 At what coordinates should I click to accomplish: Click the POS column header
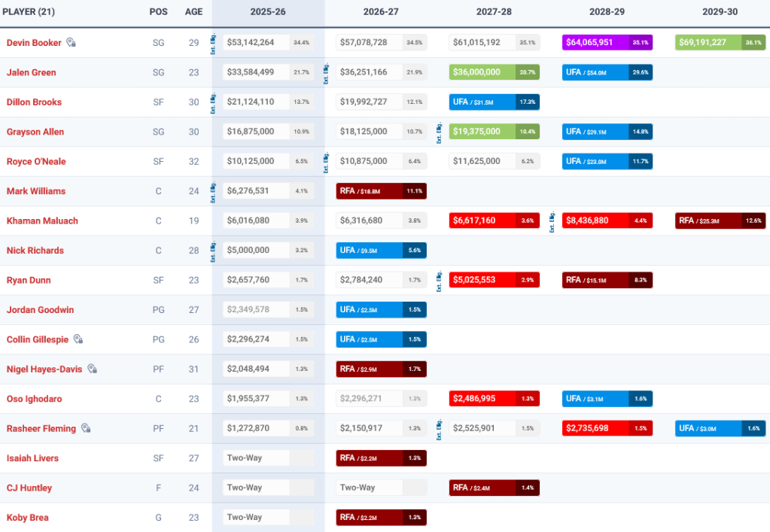point(158,13)
